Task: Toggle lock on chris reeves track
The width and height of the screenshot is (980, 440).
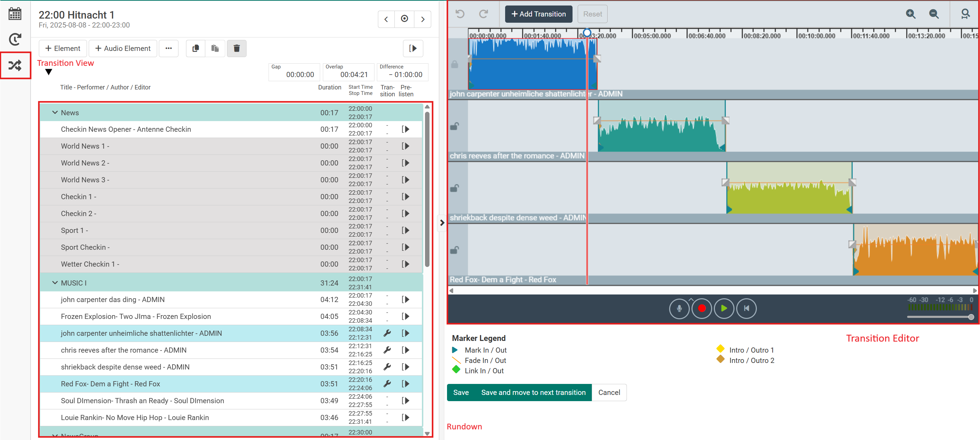Action: [454, 126]
